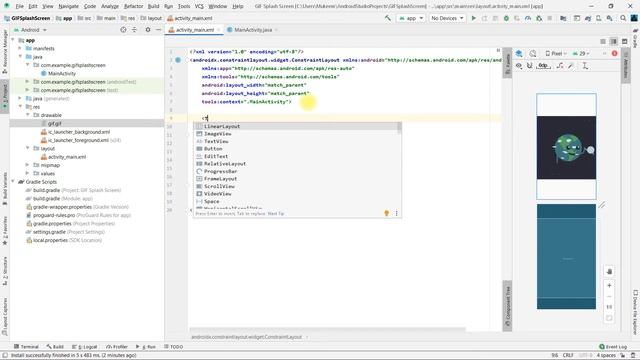Zoom out the preview with minus button
640x360 pixels.
[x=609, y=296]
